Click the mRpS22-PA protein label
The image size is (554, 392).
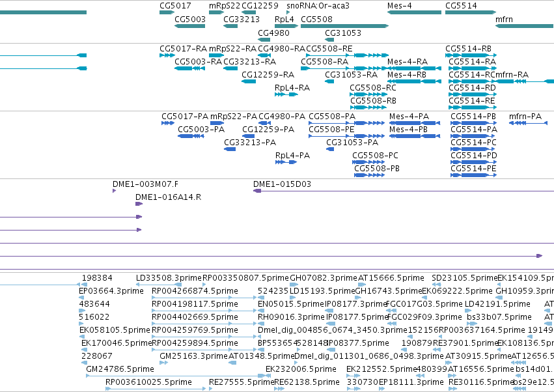pos(234,117)
